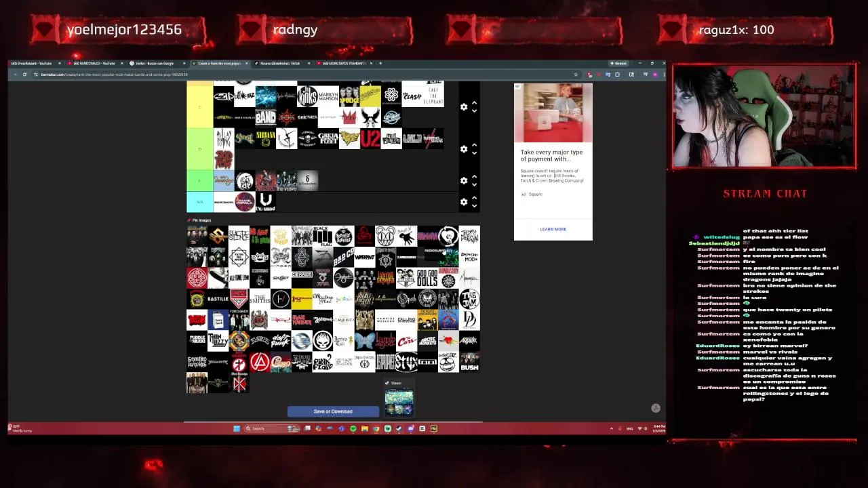Open the Windows Start menu
Viewport: 868px width, 488px height.
click(237, 428)
